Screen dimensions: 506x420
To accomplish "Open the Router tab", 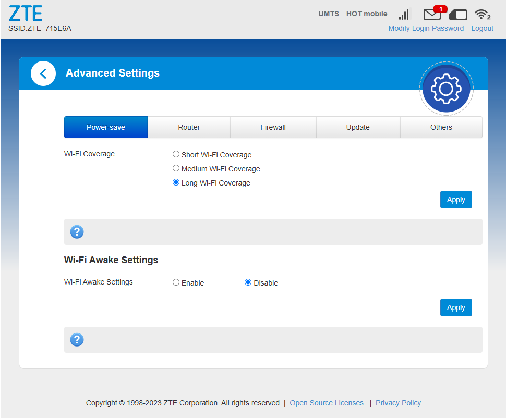I will point(189,127).
